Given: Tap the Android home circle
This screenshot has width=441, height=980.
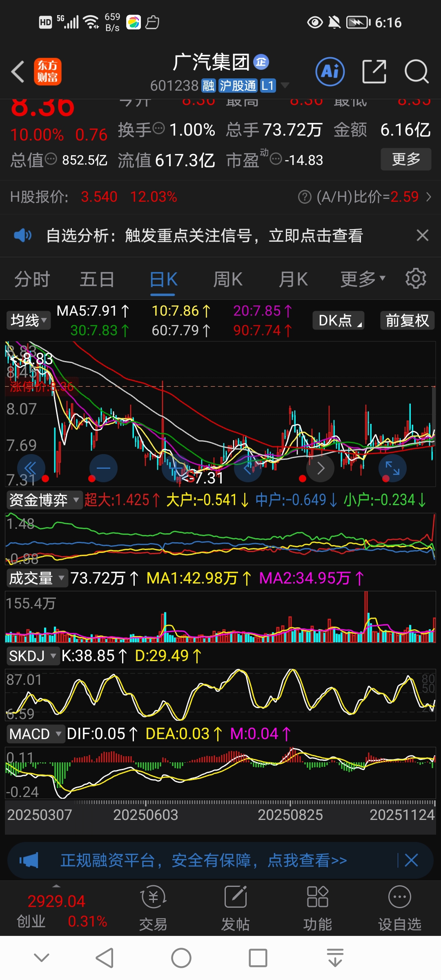Looking at the screenshot, I should pos(181,958).
